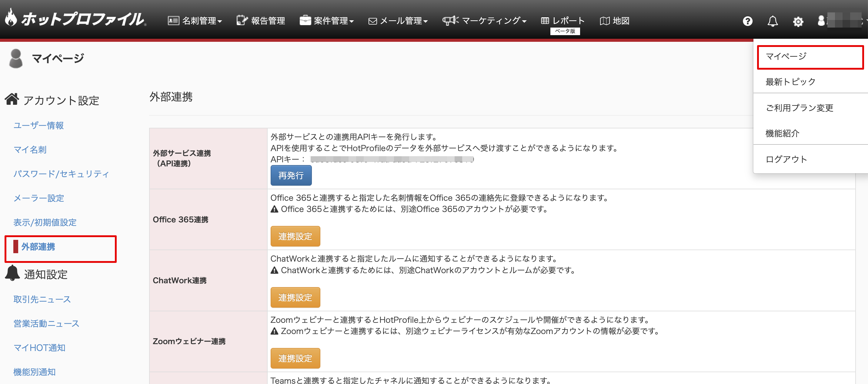This screenshot has height=384, width=868.
Task: Click 連携設定 button for ChatWork
Action: (295, 297)
